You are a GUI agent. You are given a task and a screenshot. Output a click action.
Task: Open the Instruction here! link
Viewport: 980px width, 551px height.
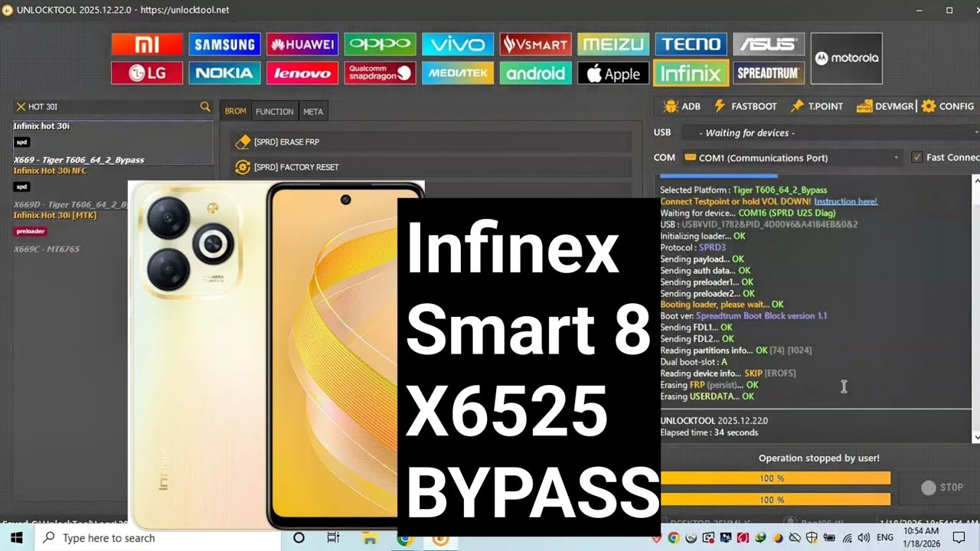point(846,201)
